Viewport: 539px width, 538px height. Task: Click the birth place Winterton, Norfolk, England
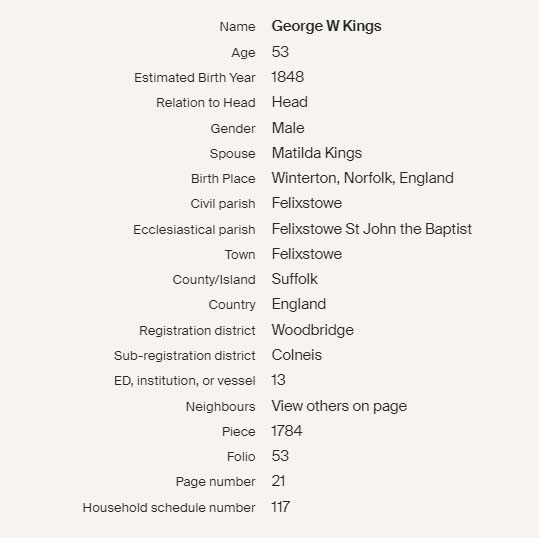362,178
